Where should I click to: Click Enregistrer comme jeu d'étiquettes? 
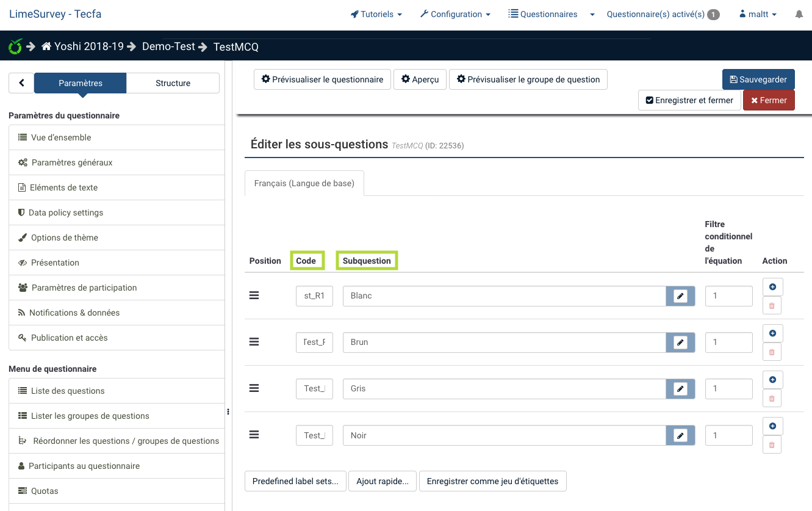492,481
